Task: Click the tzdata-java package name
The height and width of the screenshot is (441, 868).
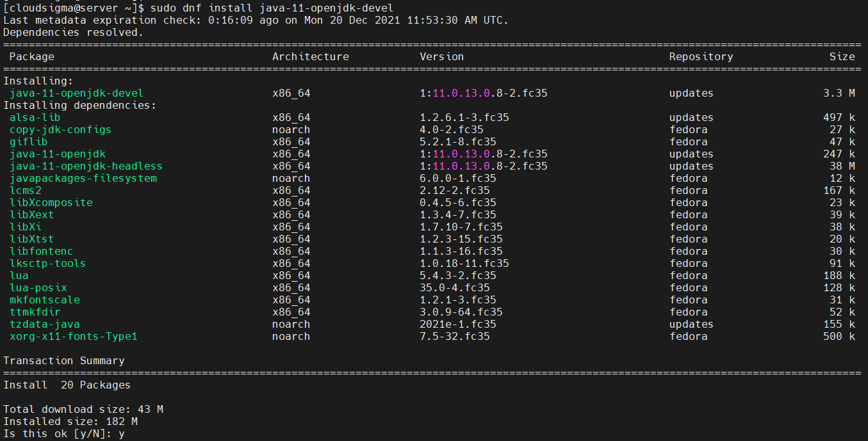Action: coord(45,325)
